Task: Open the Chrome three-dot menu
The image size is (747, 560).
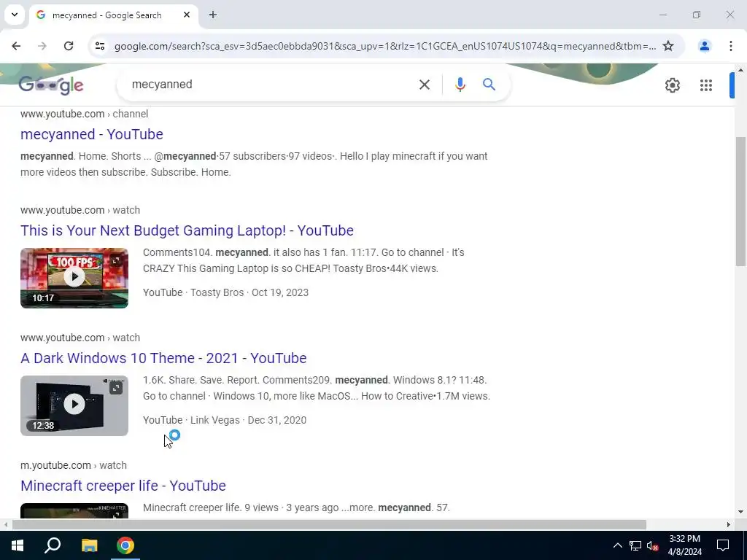Action: coord(731,46)
